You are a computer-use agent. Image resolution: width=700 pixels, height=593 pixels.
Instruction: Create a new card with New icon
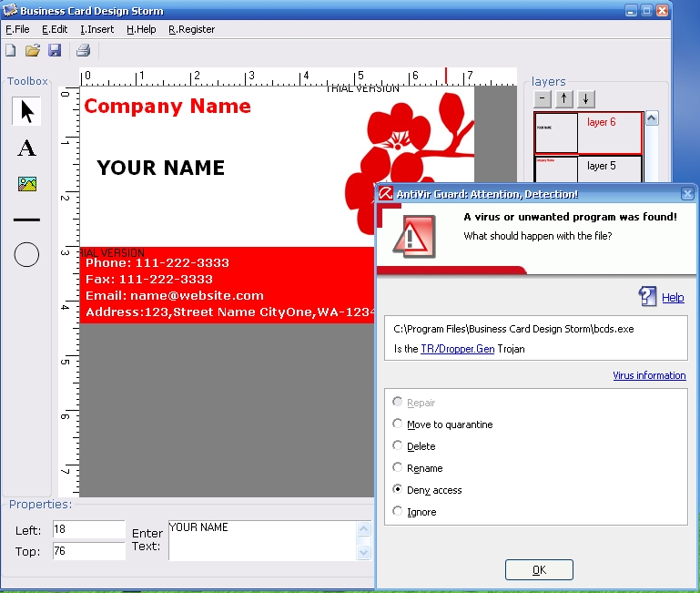point(11,50)
